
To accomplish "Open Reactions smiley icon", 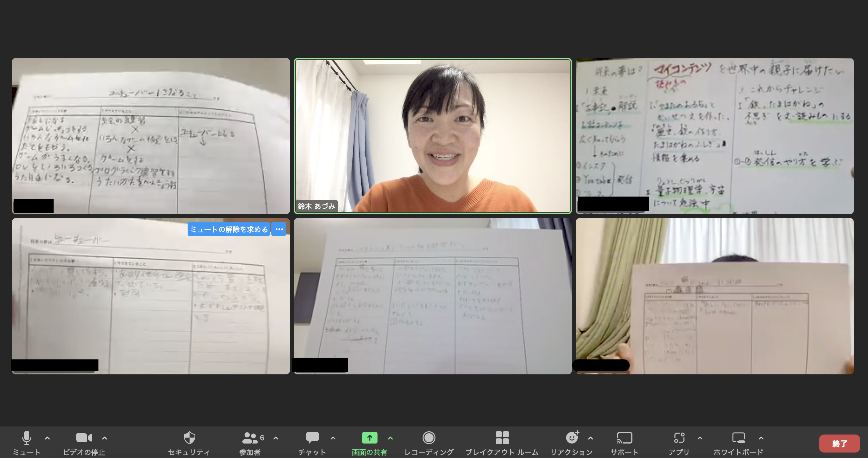I will [x=572, y=438].
